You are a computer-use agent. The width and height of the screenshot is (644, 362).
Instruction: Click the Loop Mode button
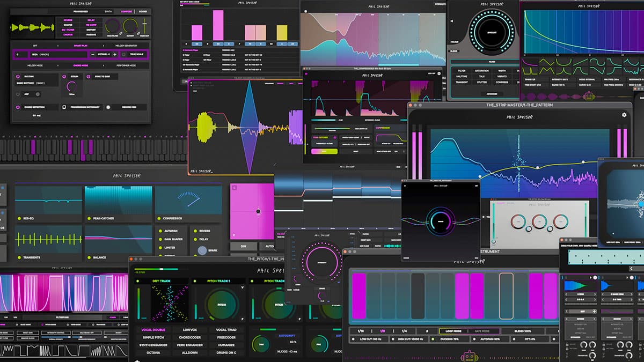click(453, 331)
